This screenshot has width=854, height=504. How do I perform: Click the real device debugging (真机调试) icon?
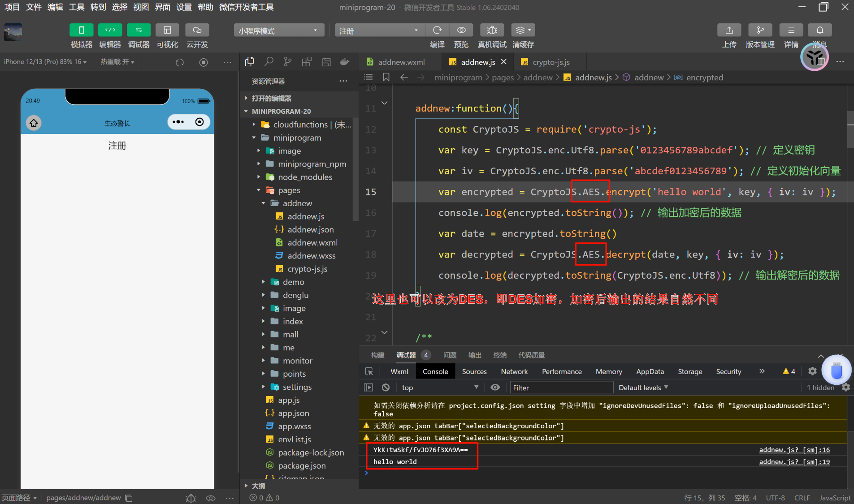click(492, 30)
